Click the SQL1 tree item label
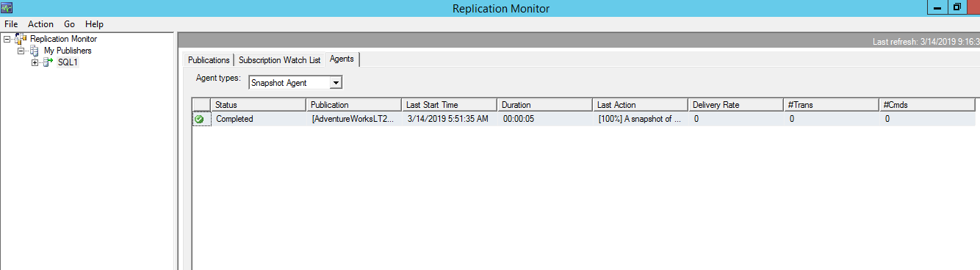 pyautogui.click(x=68, y=62)
